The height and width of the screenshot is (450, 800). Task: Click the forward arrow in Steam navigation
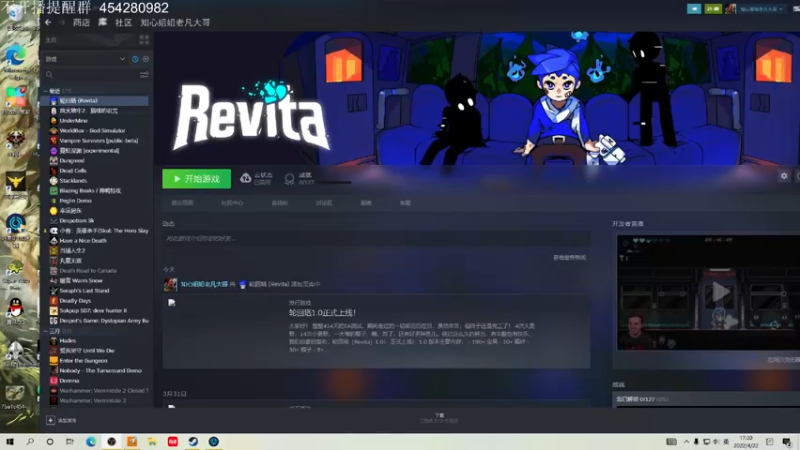pos(62,22)
